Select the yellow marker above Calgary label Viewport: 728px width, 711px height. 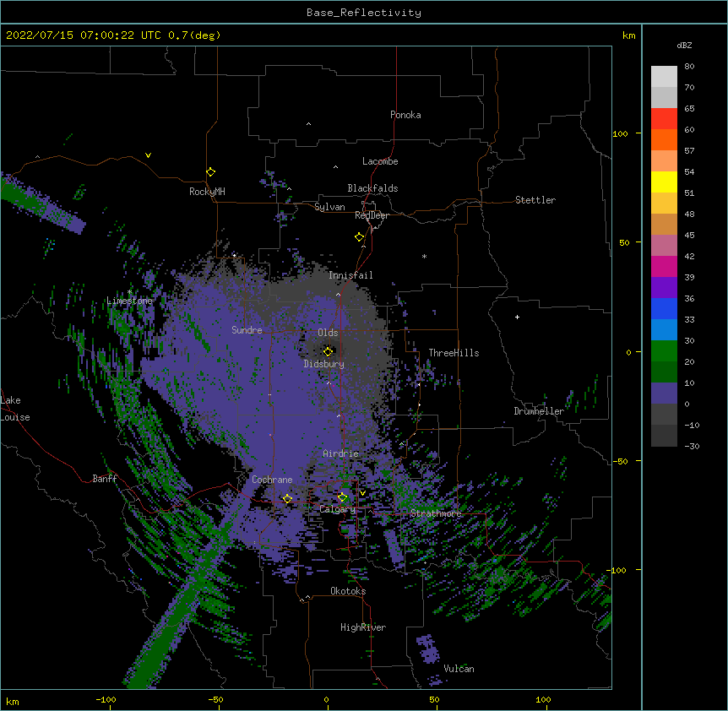pyautogui.click(x=342, y=497)
